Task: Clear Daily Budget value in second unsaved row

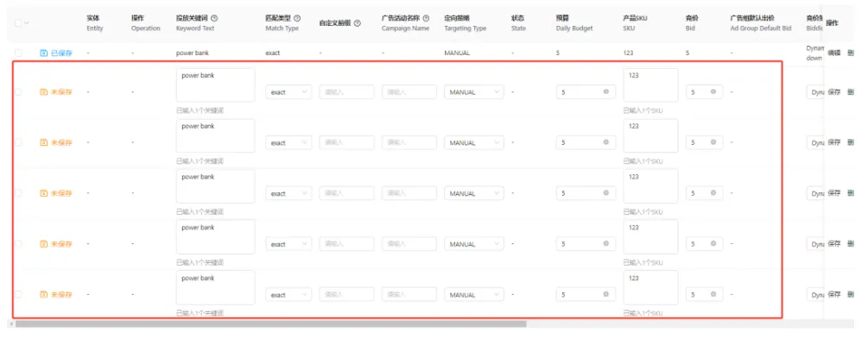Action: click(x=606, y=142)
